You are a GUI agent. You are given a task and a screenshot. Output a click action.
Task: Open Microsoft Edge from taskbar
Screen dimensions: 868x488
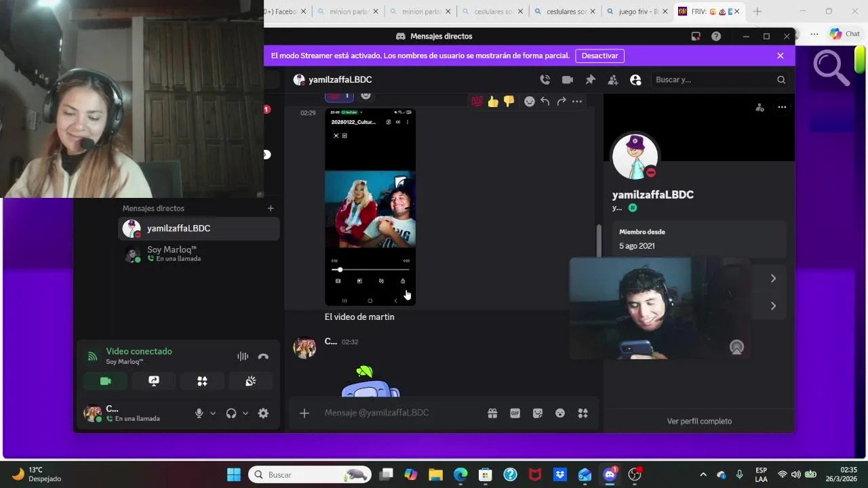(460, 474)
